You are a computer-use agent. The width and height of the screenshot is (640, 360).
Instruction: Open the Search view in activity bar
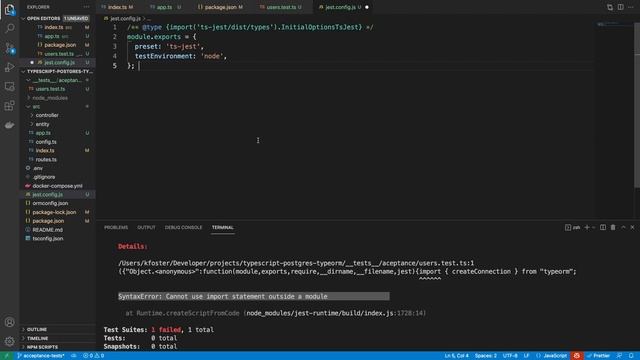pyautogui.click(x=9, y=28)
